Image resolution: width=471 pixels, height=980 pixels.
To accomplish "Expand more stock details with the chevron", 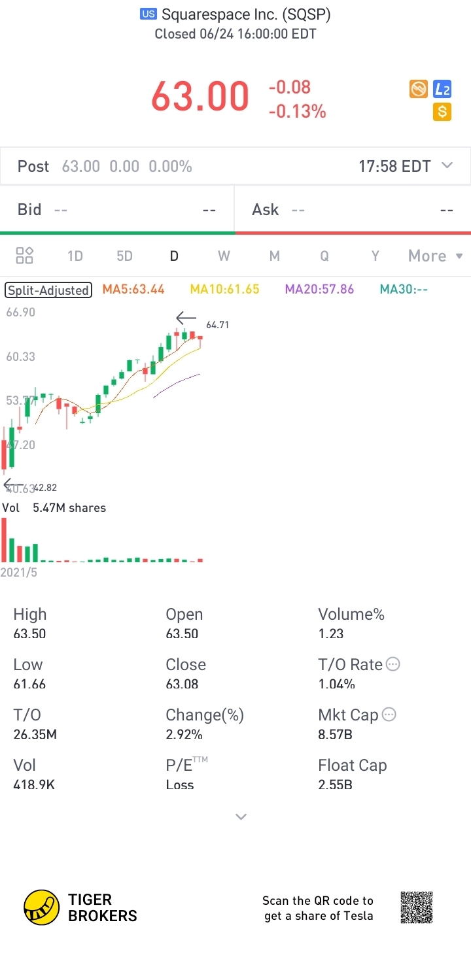I will tap(241, 817).
